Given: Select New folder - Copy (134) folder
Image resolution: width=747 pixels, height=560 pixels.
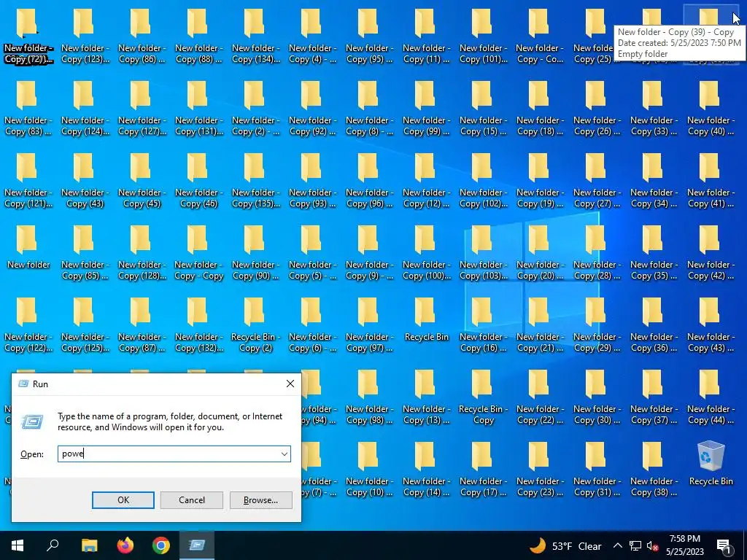Looking at the screenshot, I should pyautogui.click(x=255, y=36).
